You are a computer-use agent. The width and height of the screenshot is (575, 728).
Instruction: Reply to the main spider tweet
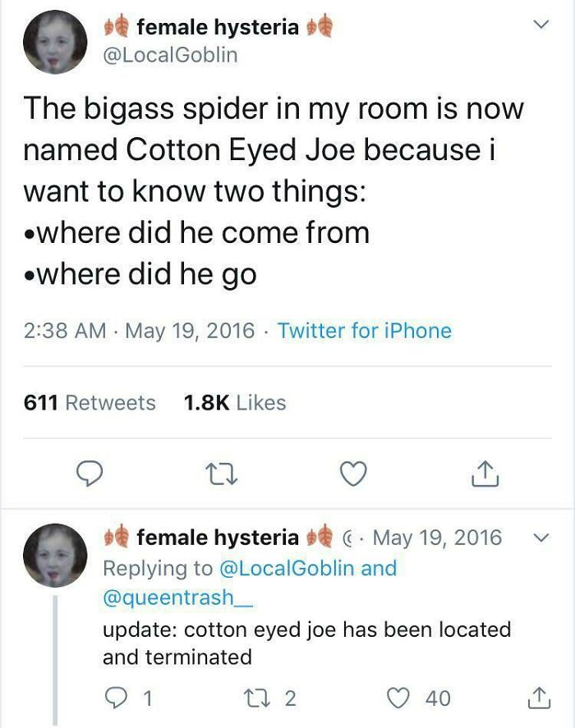[90, 473]
